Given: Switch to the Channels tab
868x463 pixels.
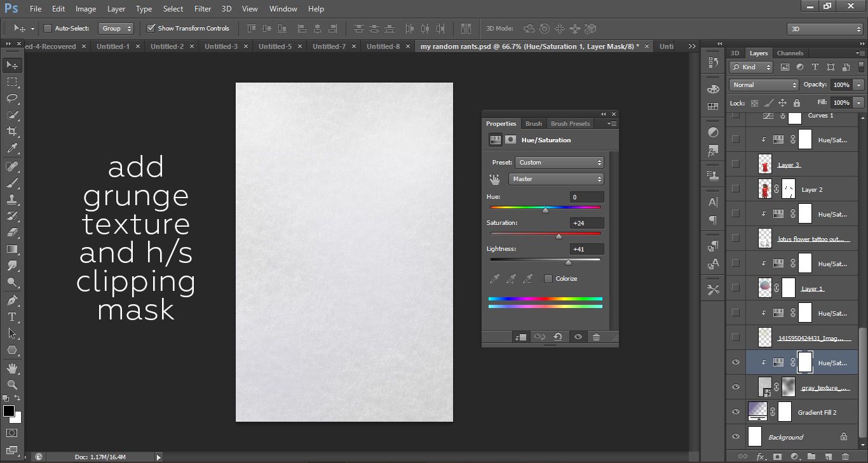Looking at the screenshot, I should pyautogui.click(x=790, y=53).
